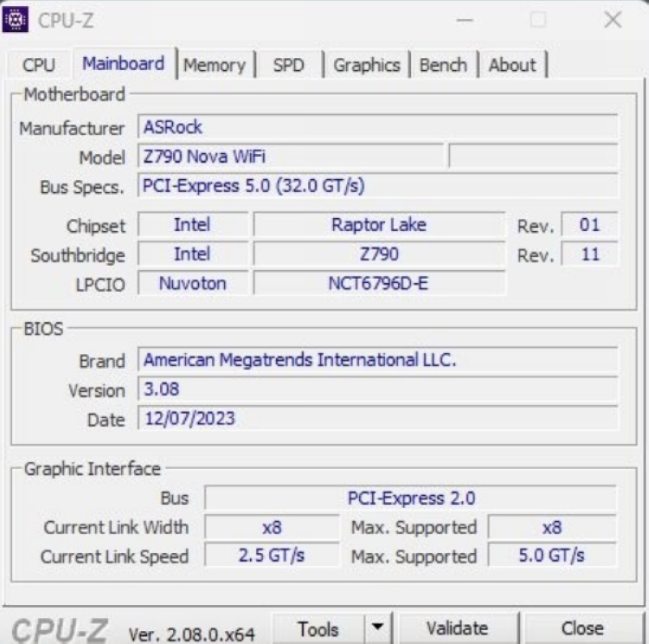This screenshot has width=649, height=644.
Task: Click the Southbridge Z790 value
Action: tap(379, 254)
